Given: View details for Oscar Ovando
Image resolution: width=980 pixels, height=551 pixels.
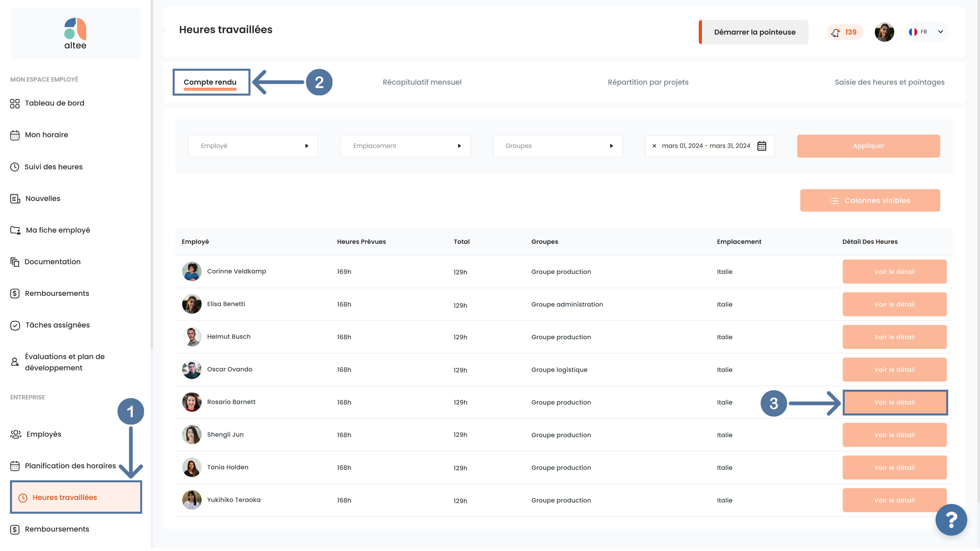Looking at the screenshot, I should pyautogui.click(x=894, y=370).
